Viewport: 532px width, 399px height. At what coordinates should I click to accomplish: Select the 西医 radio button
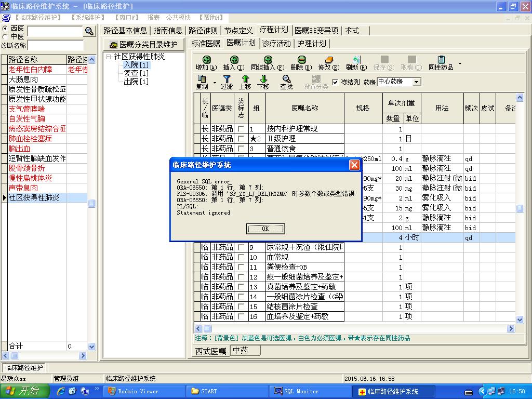(5, 29)
